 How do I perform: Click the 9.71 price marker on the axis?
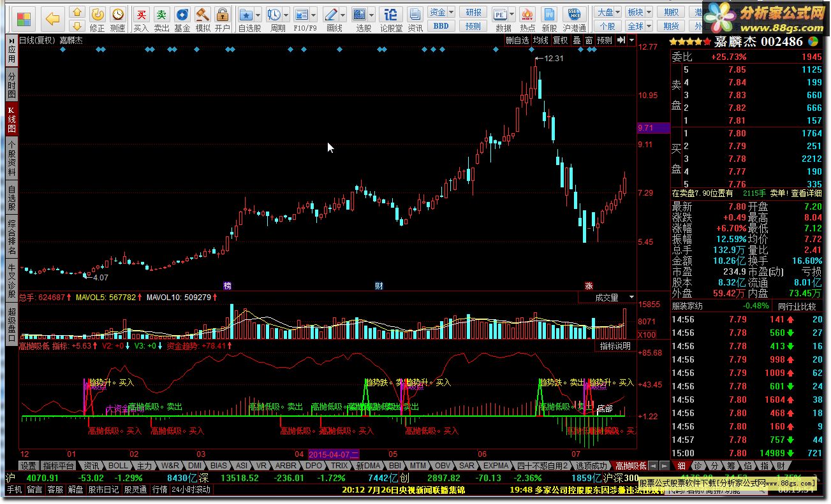click(x=653, y=128)
